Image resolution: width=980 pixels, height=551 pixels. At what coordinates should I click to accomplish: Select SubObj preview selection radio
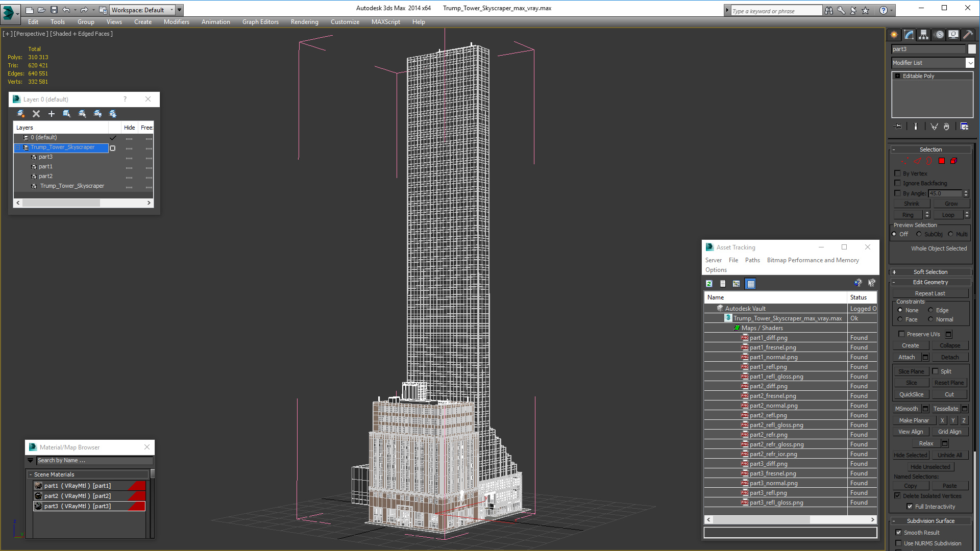pyautogui.click(x=919, y=234)
